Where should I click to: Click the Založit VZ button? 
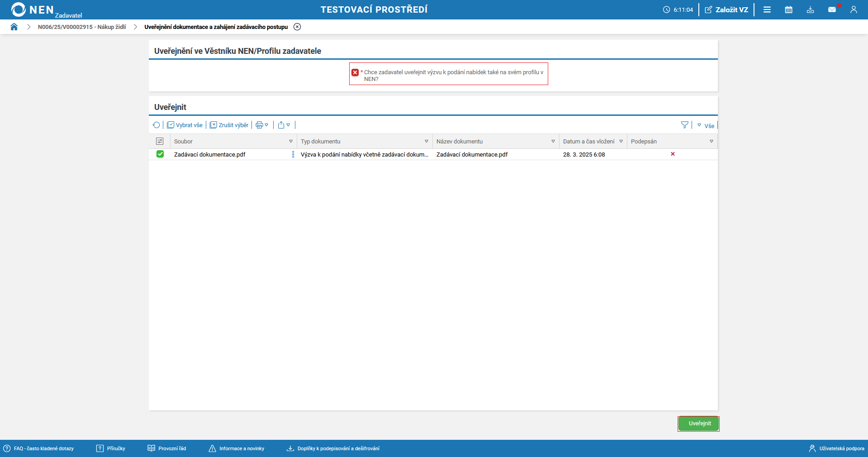pyautogui.click(x=726, y=10)
